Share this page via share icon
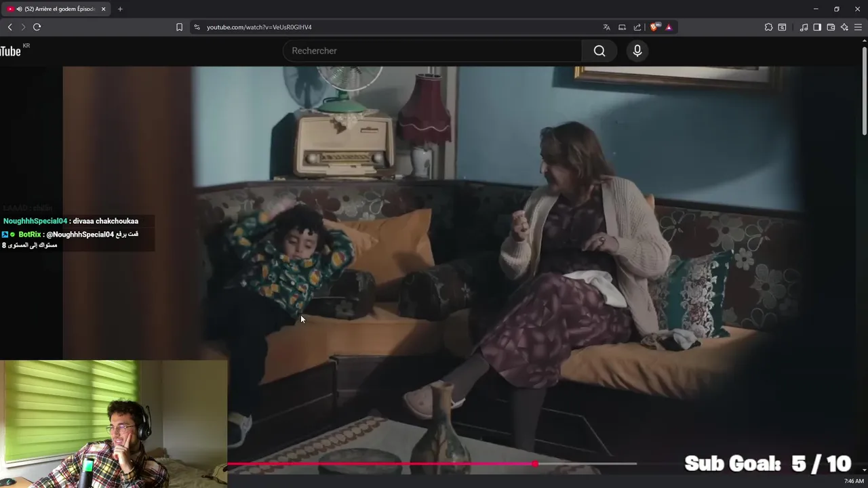 (x=637, y=27)
